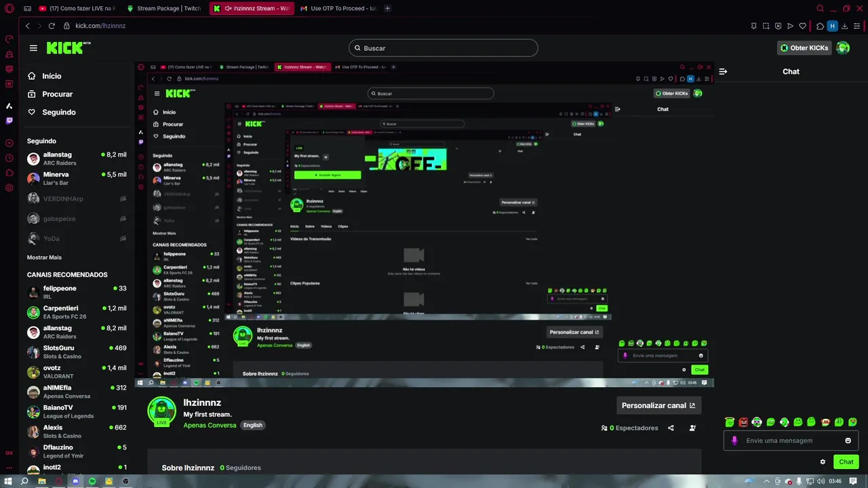Click the Buscar search field
This screenshot has height=488, width=868.
pyautogui.click(x=443, y=48)
